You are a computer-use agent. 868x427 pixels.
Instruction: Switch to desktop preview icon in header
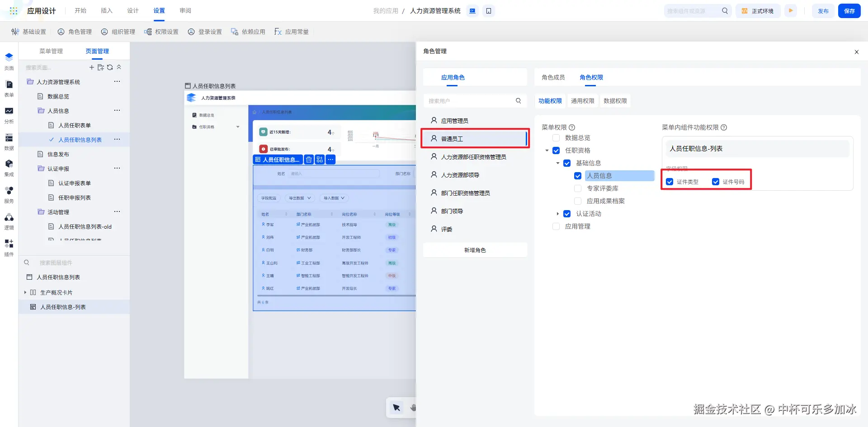point(472,11)
